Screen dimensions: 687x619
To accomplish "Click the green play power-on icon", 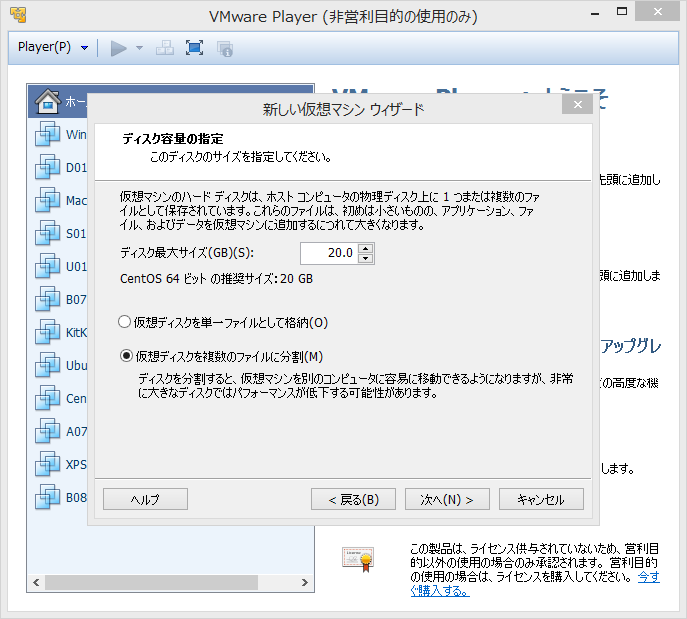I will click(118, 48).
